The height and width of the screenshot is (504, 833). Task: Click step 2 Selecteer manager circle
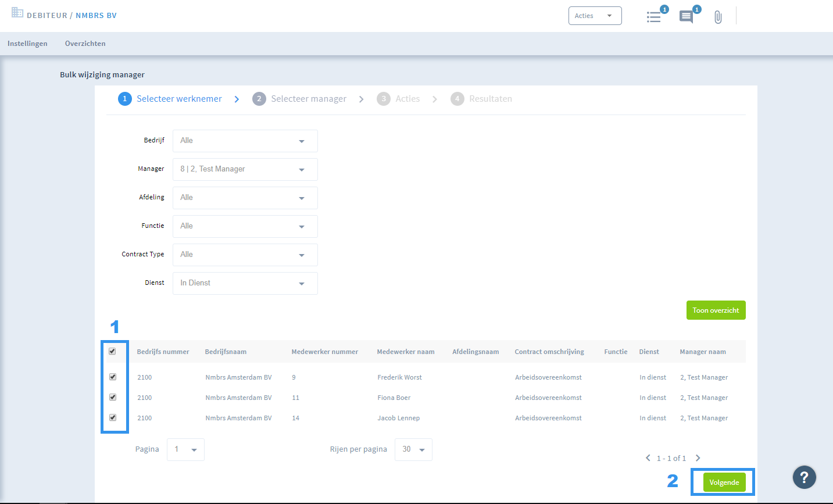click(259, 99)
